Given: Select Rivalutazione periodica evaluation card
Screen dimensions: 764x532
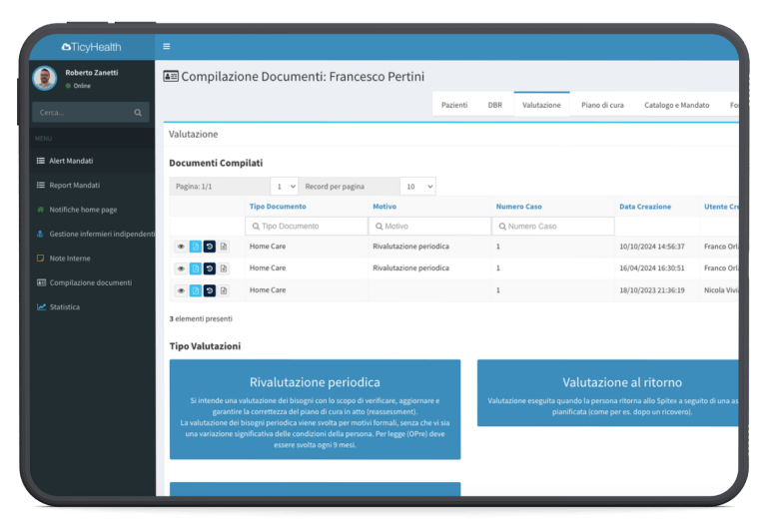Looking at the screenshot, I should (x=315, y=409).
